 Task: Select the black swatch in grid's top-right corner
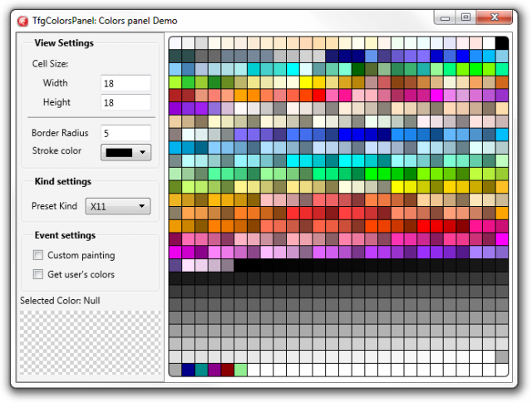[x=502, y=43]
